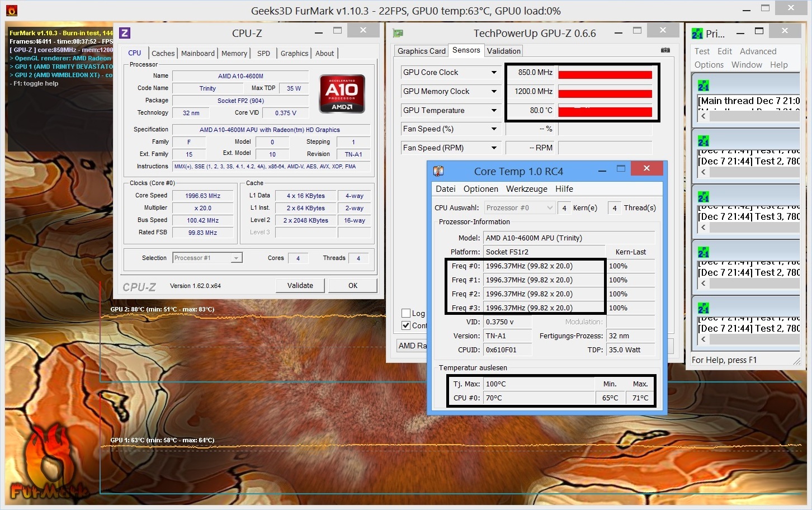This screenshot has height=510, width=812.
Task: Open the Hilfe menu in Core Temp
Action: 564,189
